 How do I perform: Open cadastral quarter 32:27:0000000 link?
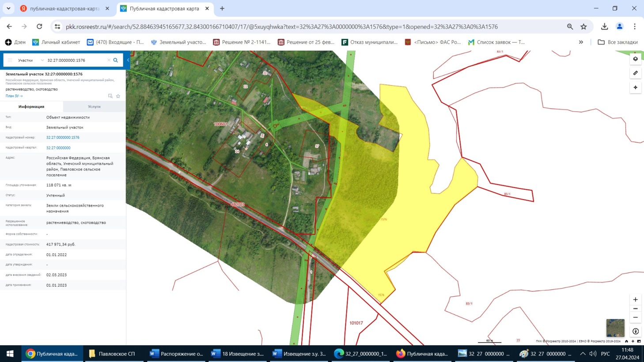tap(58, 148)
